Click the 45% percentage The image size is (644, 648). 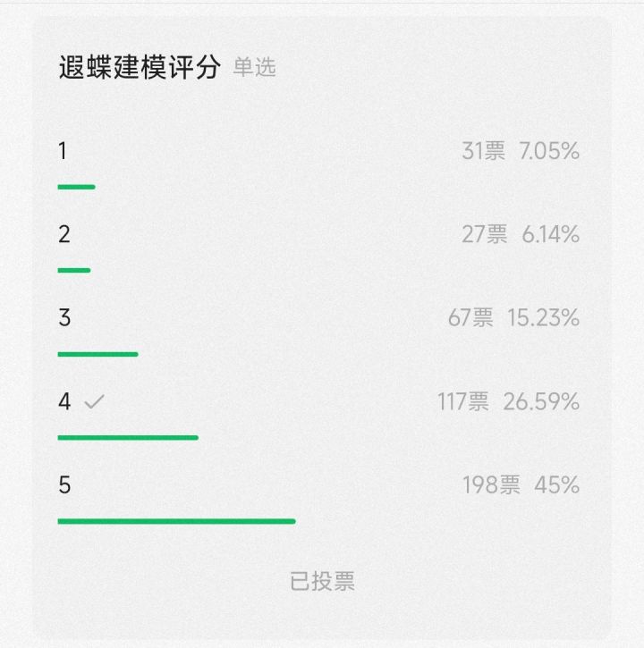[x=556, y=485]
